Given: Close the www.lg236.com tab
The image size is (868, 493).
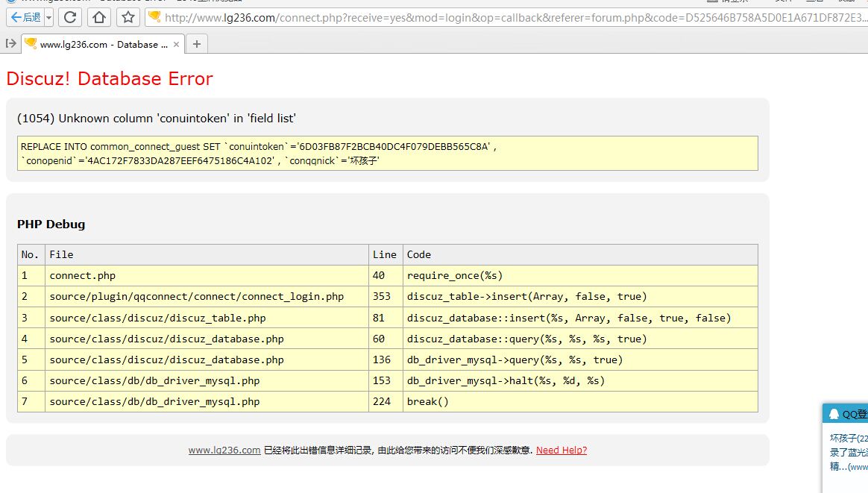Looking at the screenshot, I should [177, 44].
